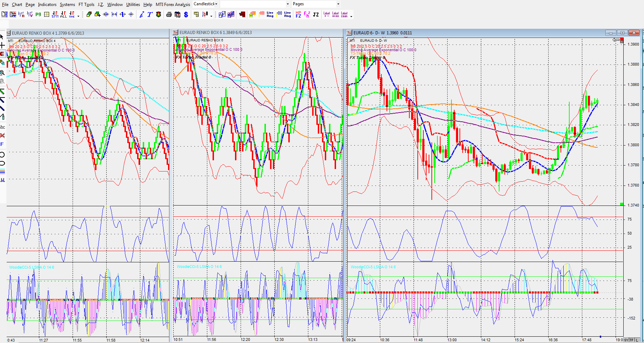Click the green 'pg' page icon
The height and width of the screenshot is (343, 644).
tap(38, 14)
